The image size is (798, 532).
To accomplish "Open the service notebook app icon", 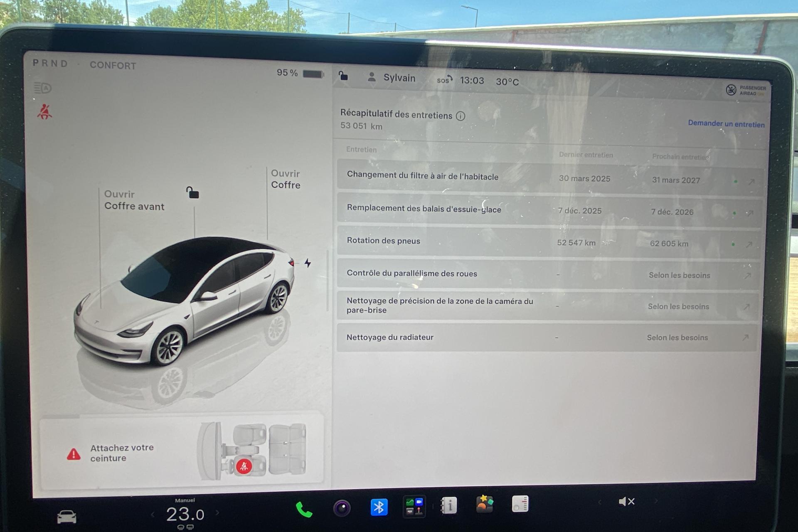I will [520, 503].
